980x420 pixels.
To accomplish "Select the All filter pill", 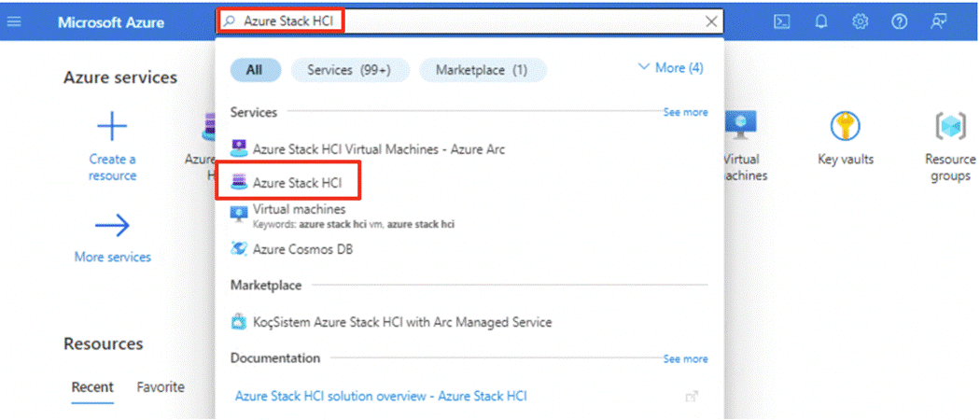I will tap(254, 70).
